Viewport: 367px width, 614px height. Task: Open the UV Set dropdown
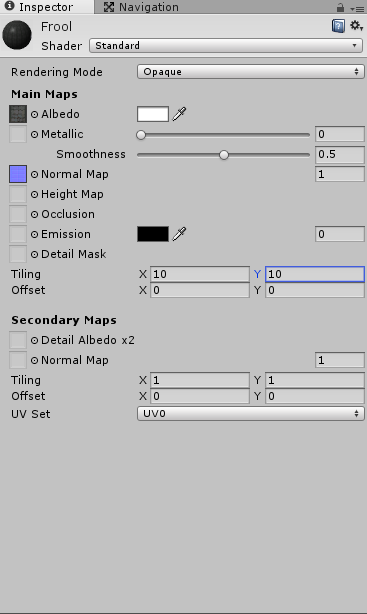pyautogui.click(x=251, y=414)
